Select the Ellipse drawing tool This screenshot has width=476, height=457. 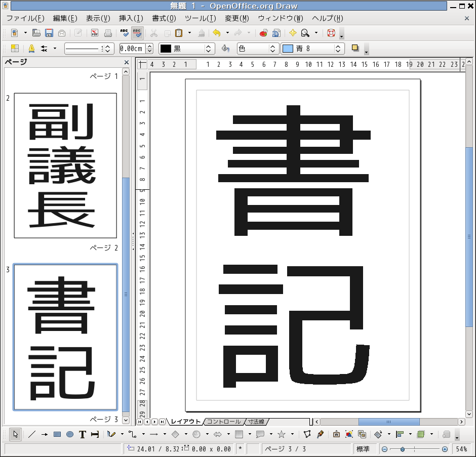pyautogui.click(x=70, y=434)
